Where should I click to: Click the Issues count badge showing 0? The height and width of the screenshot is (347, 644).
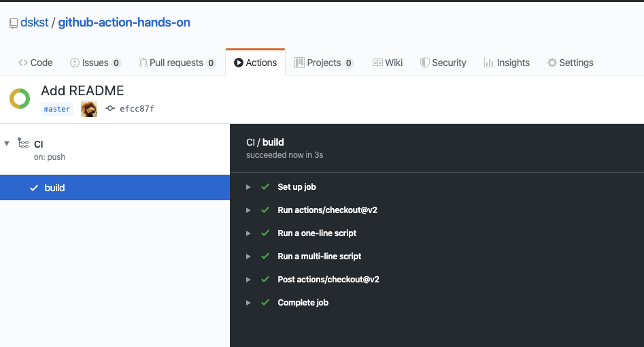(x=116, y=63)
